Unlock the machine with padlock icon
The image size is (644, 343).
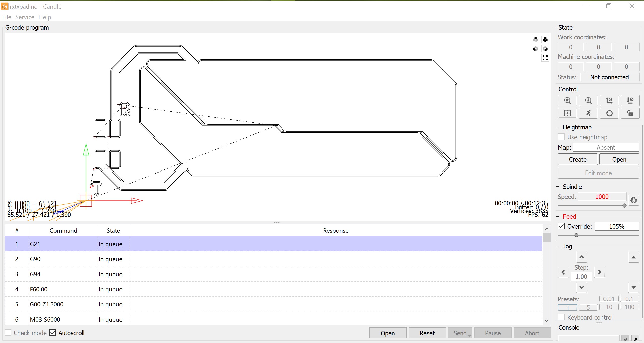pyautogui.click(x=630, y=113)
